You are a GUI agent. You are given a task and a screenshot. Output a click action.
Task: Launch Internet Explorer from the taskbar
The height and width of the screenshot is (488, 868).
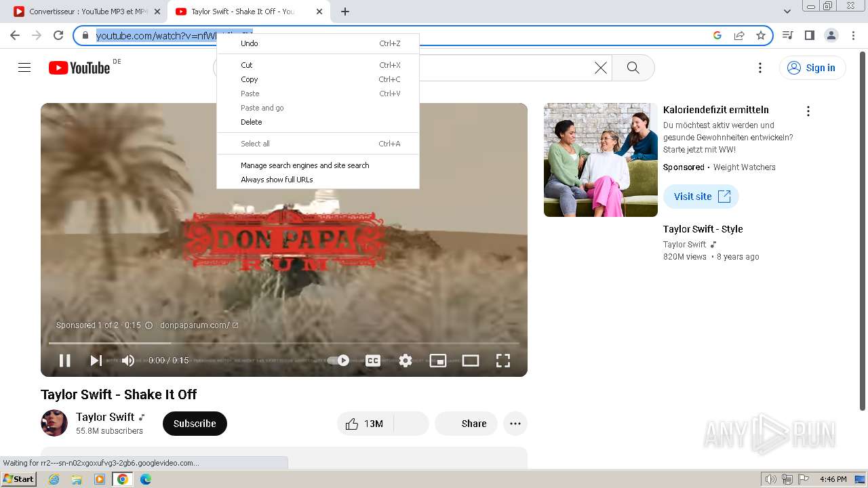(54, 479)
